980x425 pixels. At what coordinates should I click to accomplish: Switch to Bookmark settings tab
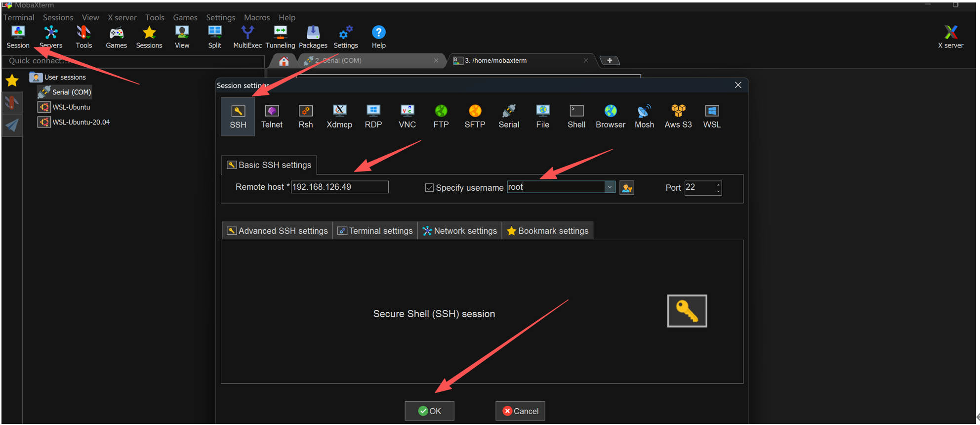(x=547, y=231)
